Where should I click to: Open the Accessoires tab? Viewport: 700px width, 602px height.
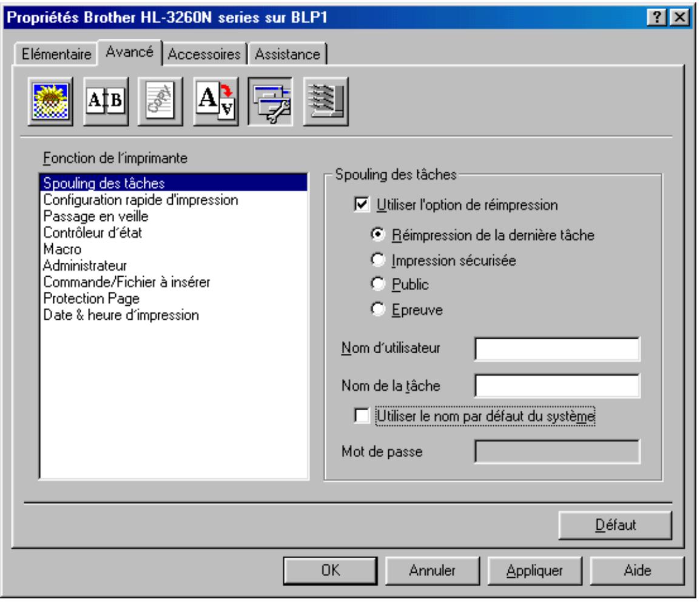204,54
